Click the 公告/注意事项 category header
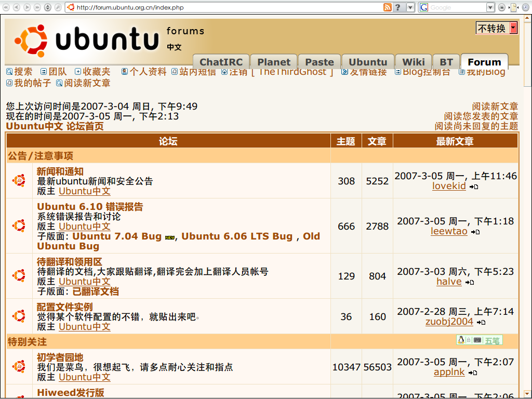This screenshot has width=532, height=399. tap(41, 156)
